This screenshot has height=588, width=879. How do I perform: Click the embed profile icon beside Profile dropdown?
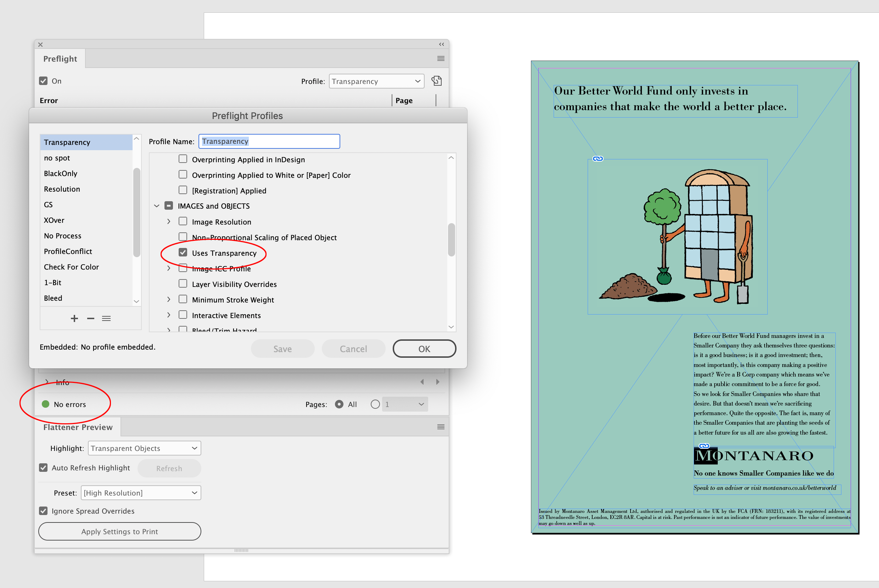pos(436,81)
